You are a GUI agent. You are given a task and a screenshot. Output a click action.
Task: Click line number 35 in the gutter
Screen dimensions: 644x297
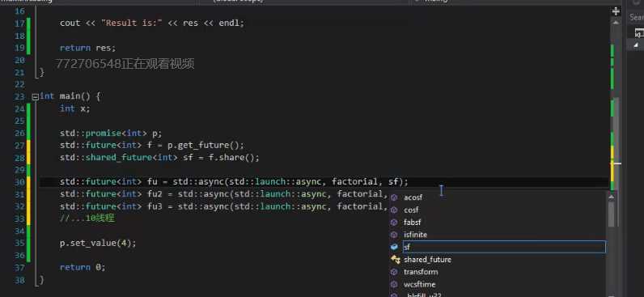[19, 244]
